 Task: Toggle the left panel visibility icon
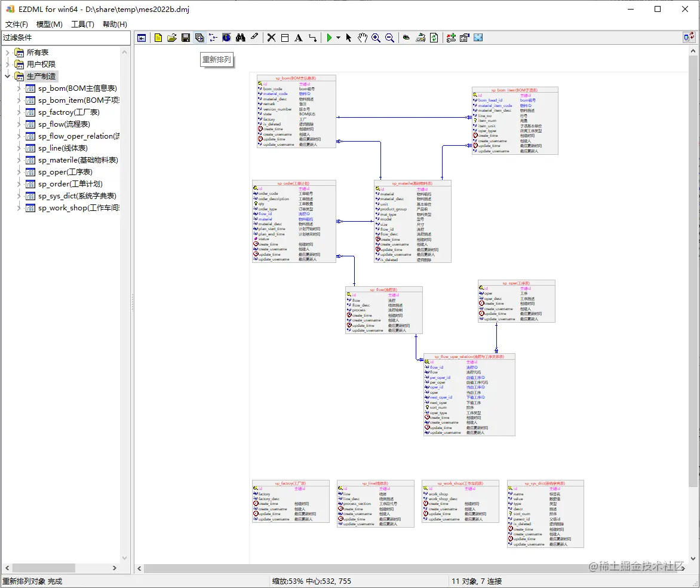[142, 38]
